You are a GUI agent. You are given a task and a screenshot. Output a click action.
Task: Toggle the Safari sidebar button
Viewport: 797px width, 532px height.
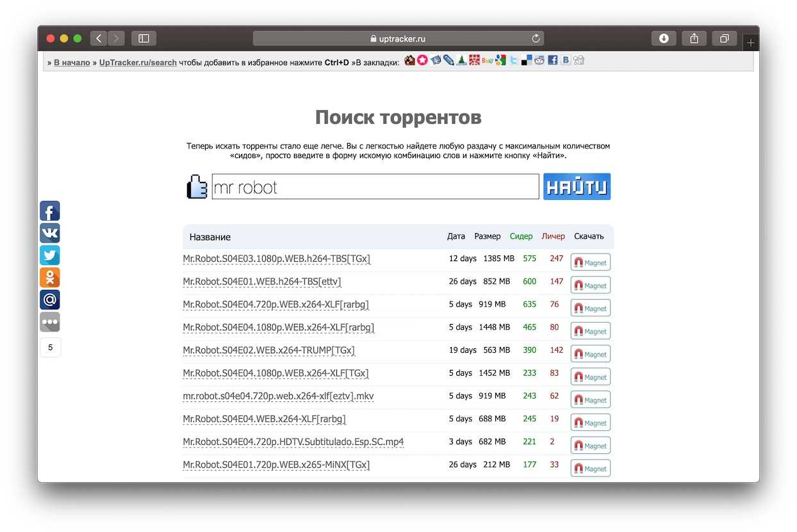click(x=144, y=38)
